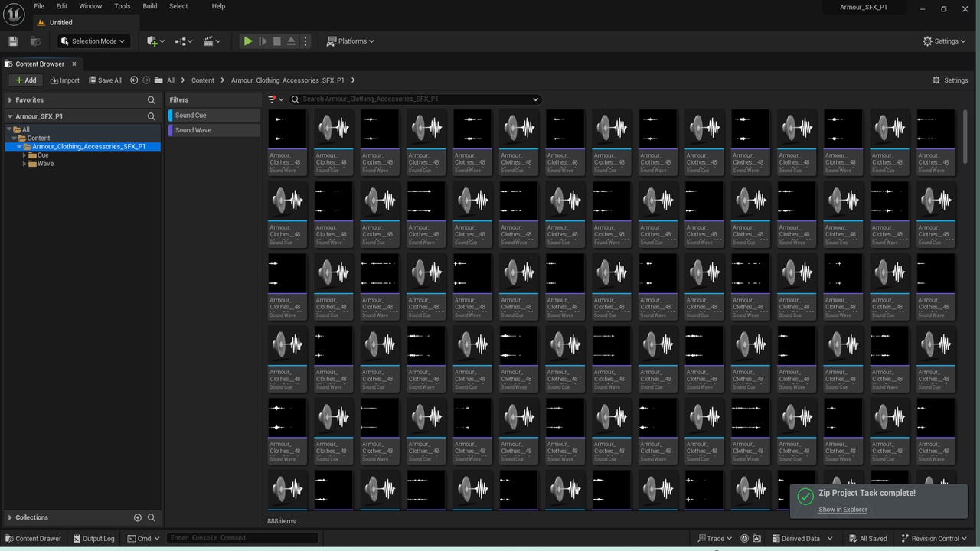Click the Stop playback button
The height and width of the screenshot is (551, 980).
point(277,41)
